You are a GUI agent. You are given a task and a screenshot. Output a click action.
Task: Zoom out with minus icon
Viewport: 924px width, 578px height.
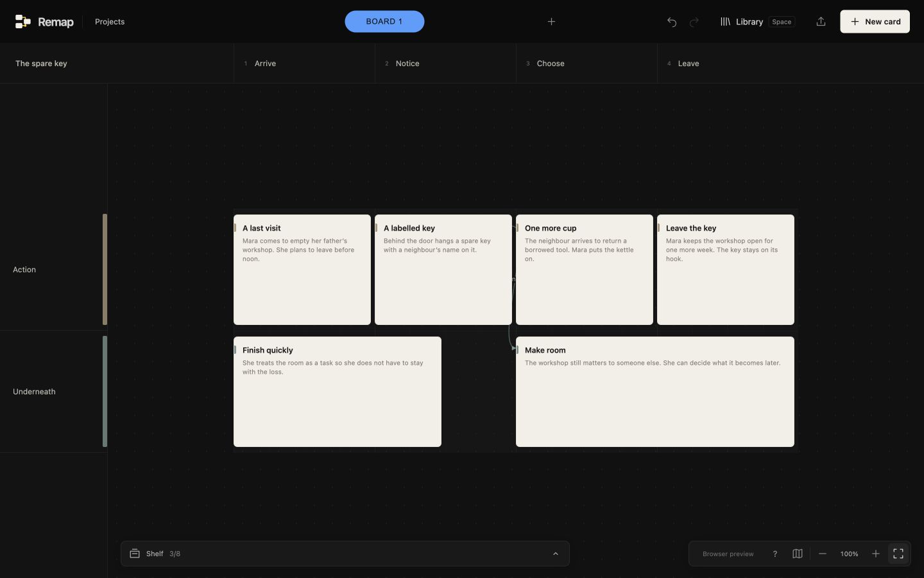(823, 554)
